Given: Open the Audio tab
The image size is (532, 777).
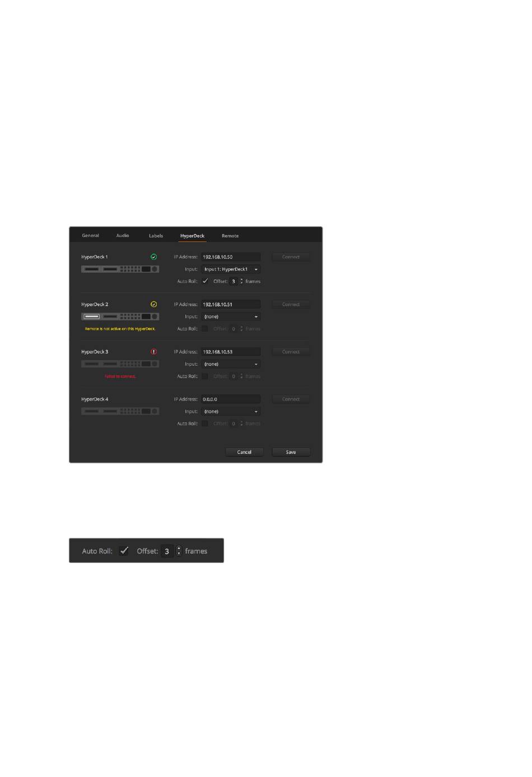Looking at the screenshot, I should [x=123, y=236].
